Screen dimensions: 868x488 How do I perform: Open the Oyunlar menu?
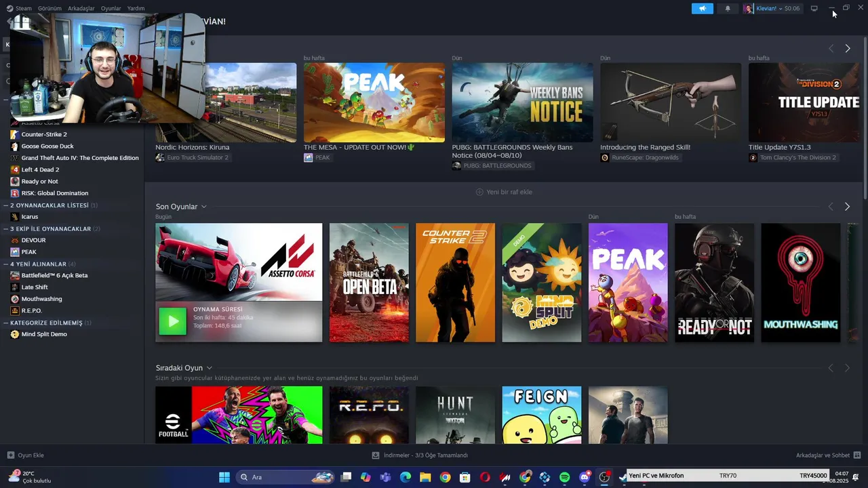(x=111, y=8)
